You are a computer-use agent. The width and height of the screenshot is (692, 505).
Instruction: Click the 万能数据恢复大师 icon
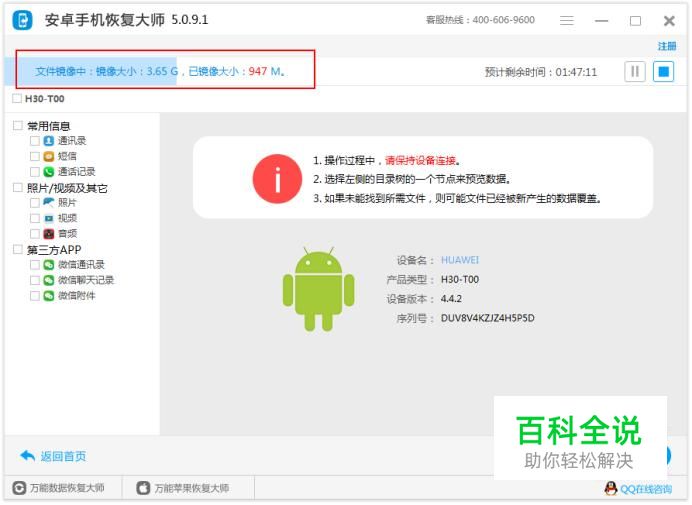[19, 488]
